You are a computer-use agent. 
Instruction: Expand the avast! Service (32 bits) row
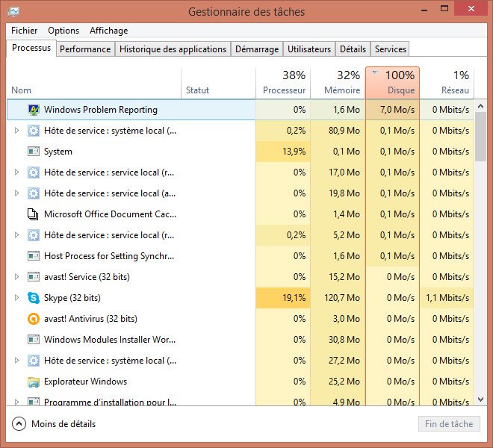pos(16,277)
